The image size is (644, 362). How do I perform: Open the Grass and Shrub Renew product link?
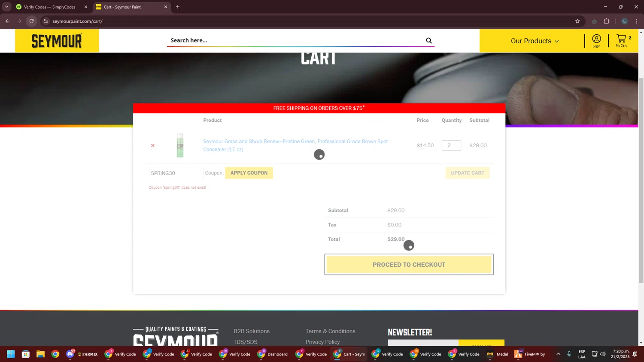pyautogui.click(x=295, y=145)
